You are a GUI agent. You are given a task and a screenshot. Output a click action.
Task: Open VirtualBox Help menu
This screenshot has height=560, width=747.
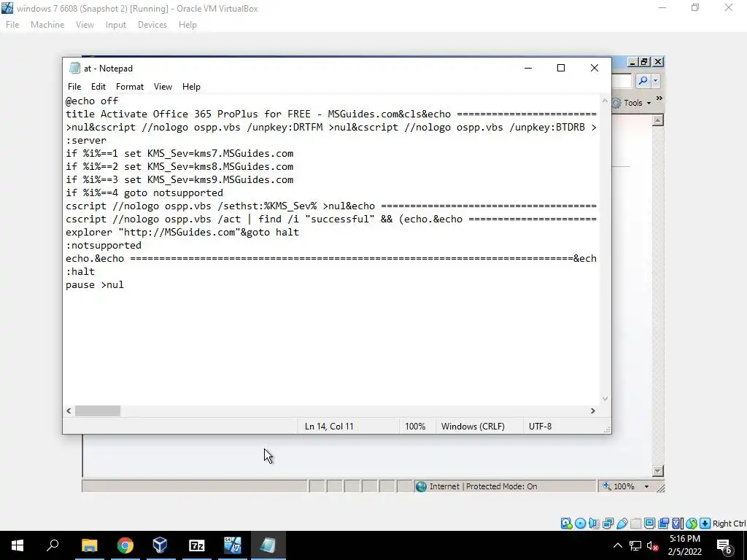click(x=187, y=25)
